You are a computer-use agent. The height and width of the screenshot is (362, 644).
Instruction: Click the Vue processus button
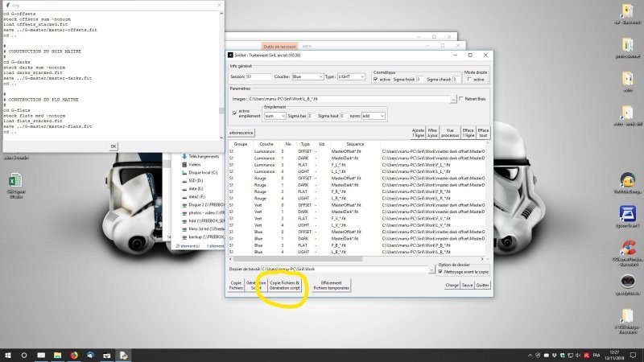click(450, 133)
